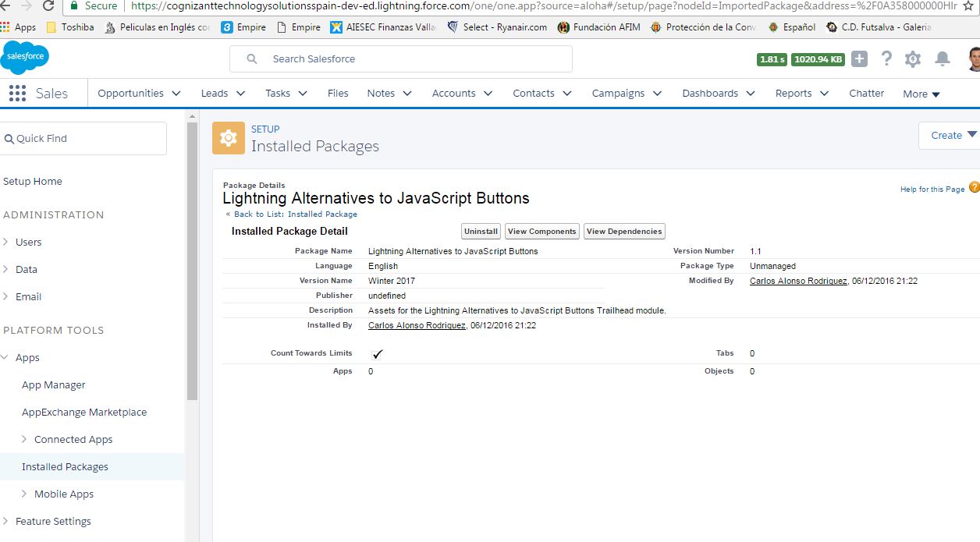Open Carlos Alonso Rodriguez link under Installed By
980x542 pixels.
pyautogui.click(x=417, y=325)
